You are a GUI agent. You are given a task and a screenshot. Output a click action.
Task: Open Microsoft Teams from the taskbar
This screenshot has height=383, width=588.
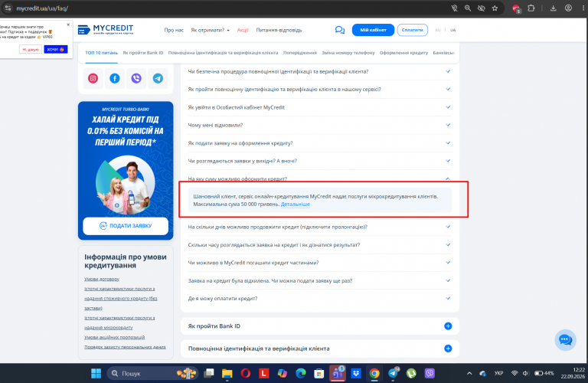click(x=338, y=373)
